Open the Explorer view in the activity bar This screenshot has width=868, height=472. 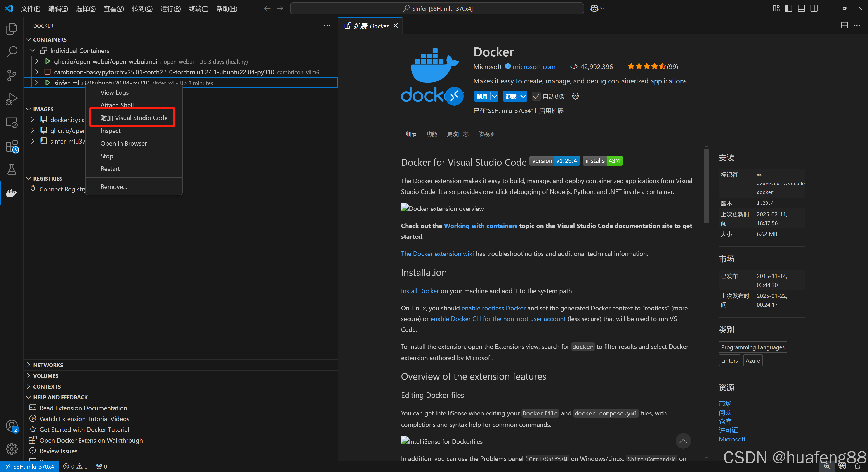12,29
